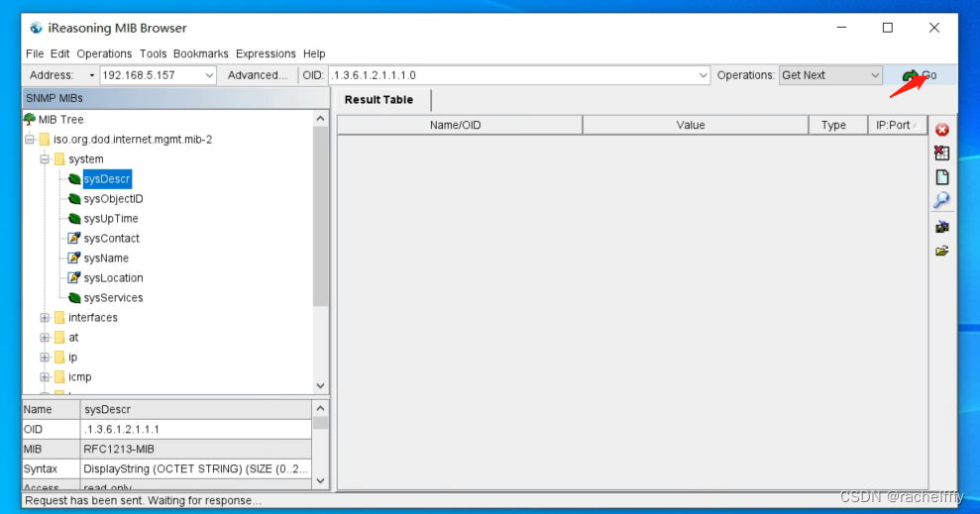Click the red stop/clear icon beside results
Screen dimensions: 980x514
click(942, 130)
